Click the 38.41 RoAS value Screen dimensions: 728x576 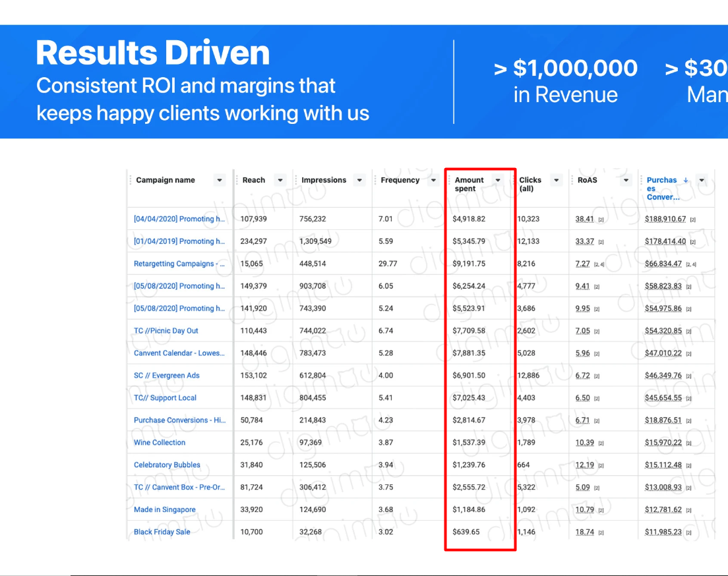tap(584, 219)
